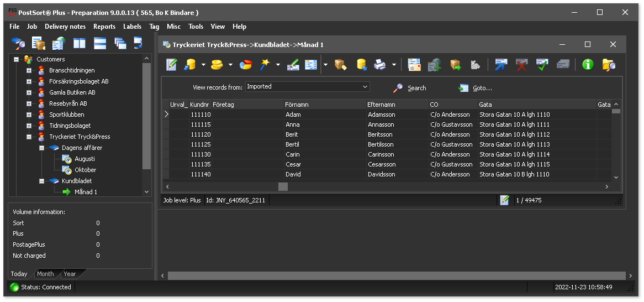This screenshot has height=302, width=644.
Task: Click the Search button
Action: (x=409, y=88)
